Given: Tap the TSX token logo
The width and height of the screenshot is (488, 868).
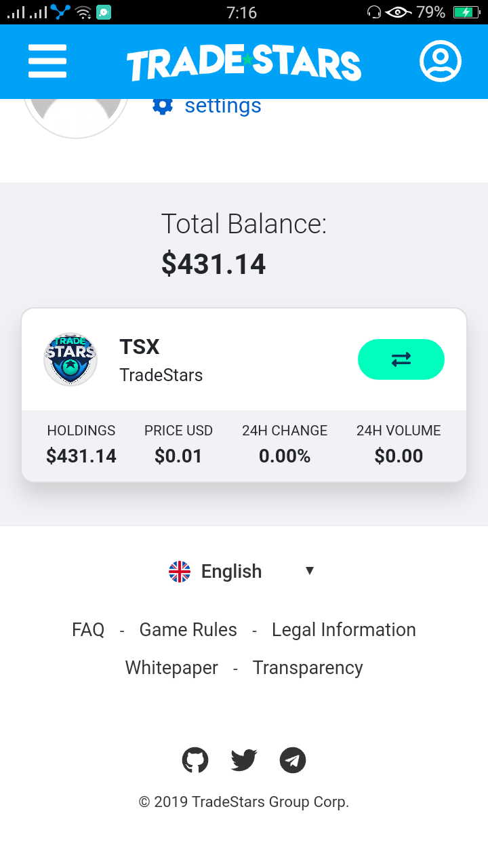Looking at the screenshot, I should tap(70, 359).
